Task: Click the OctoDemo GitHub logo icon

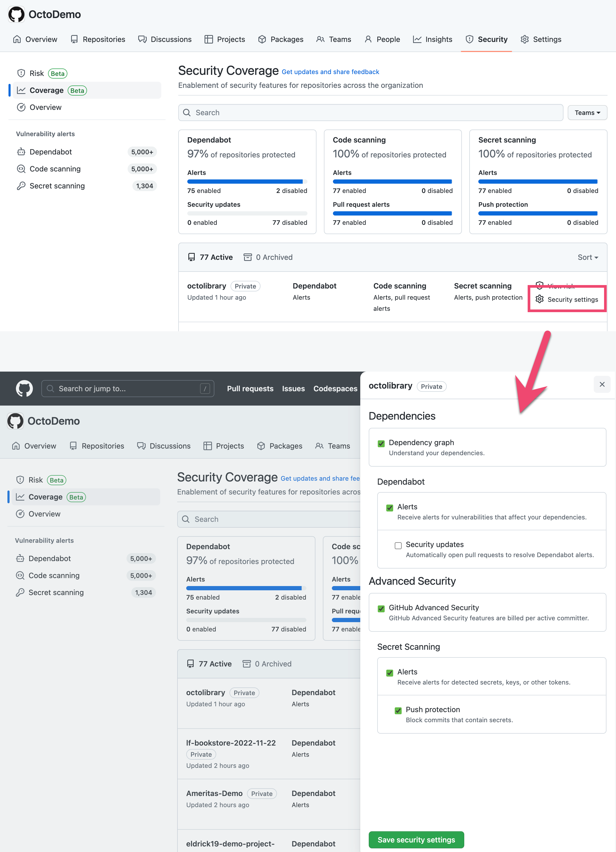Action: pyautogui.click(x=16, y=14)
